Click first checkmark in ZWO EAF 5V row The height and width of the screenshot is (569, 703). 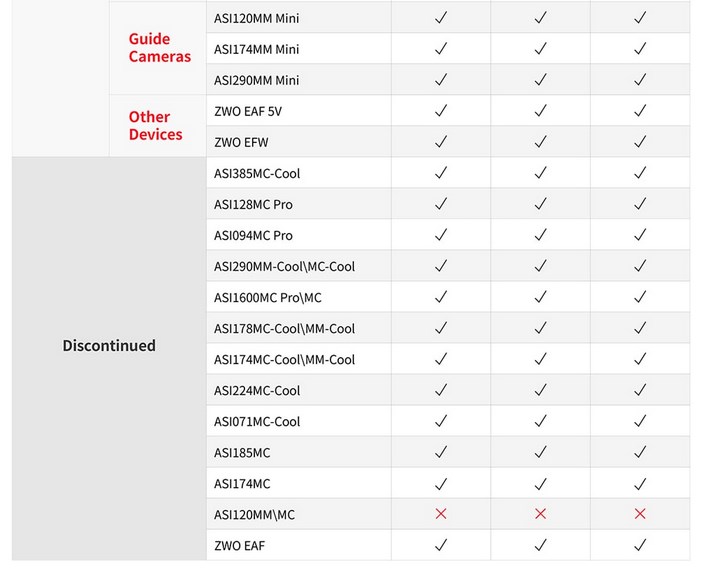[441, 111]
